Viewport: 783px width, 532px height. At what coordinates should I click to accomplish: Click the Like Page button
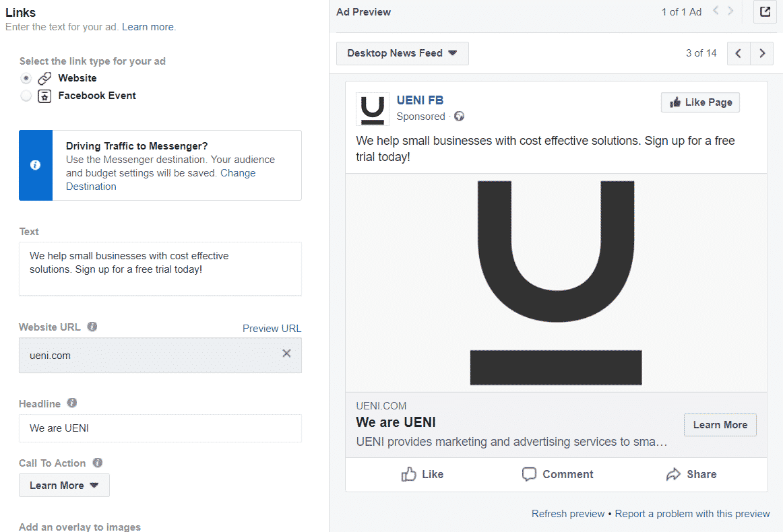pos(700,102)
